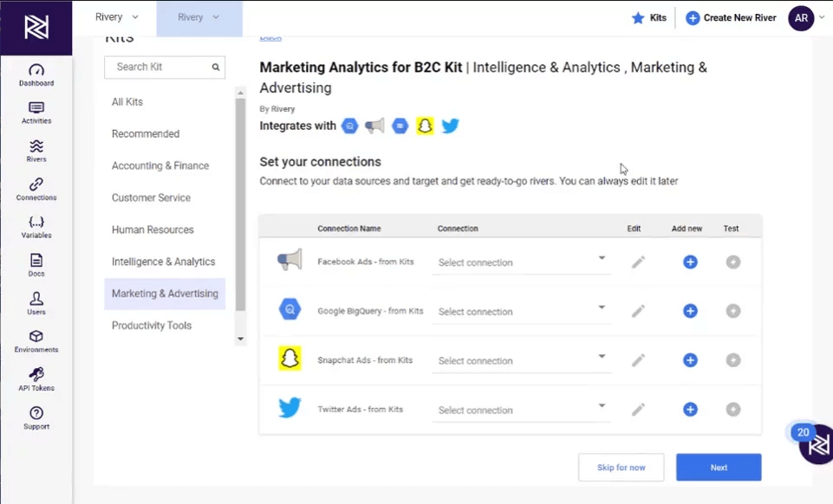Go to Activities in the sidebar
This screenshot has height=504, width=833.
pos(36,113)
